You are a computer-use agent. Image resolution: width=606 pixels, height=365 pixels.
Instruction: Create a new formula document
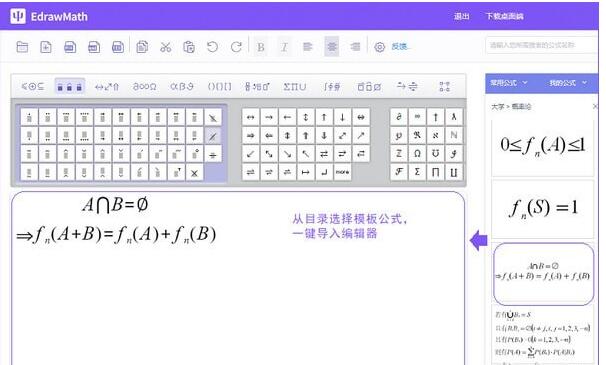[x=46, y=47]
